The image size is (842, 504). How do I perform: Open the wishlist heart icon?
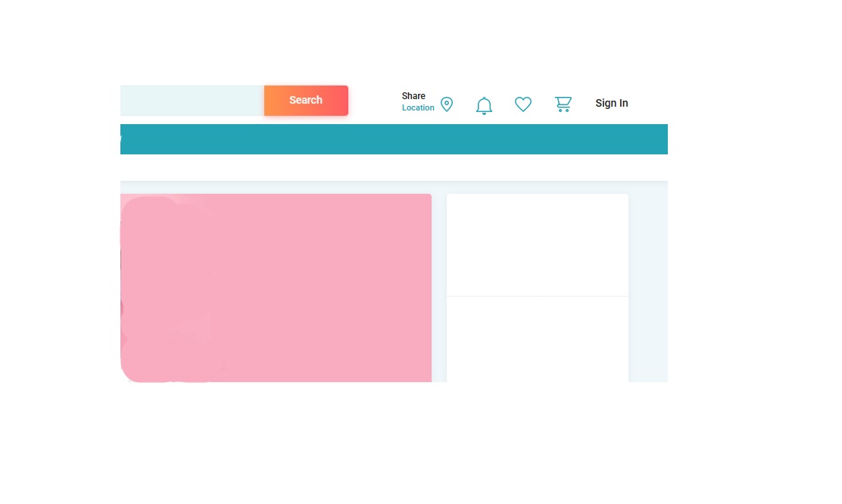[523, 104]
